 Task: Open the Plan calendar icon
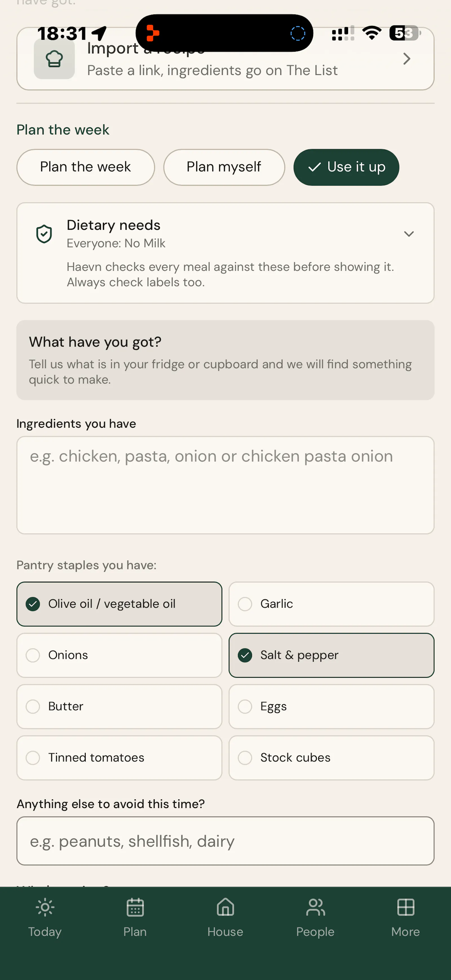[x=135, y=908]
